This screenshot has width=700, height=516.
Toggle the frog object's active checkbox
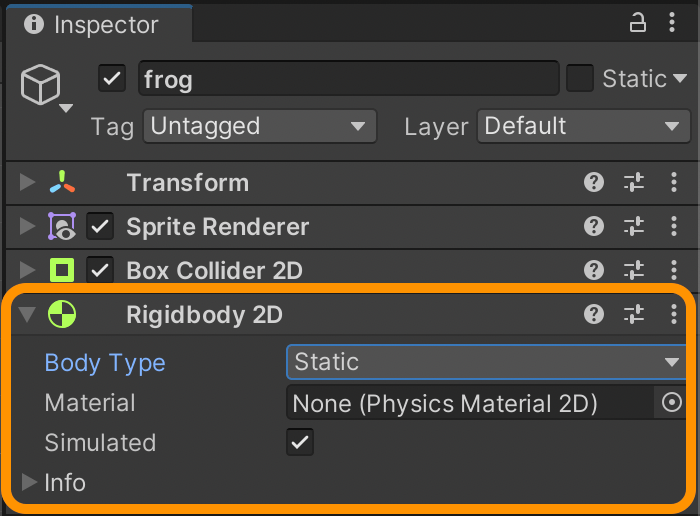coord(112,79)
